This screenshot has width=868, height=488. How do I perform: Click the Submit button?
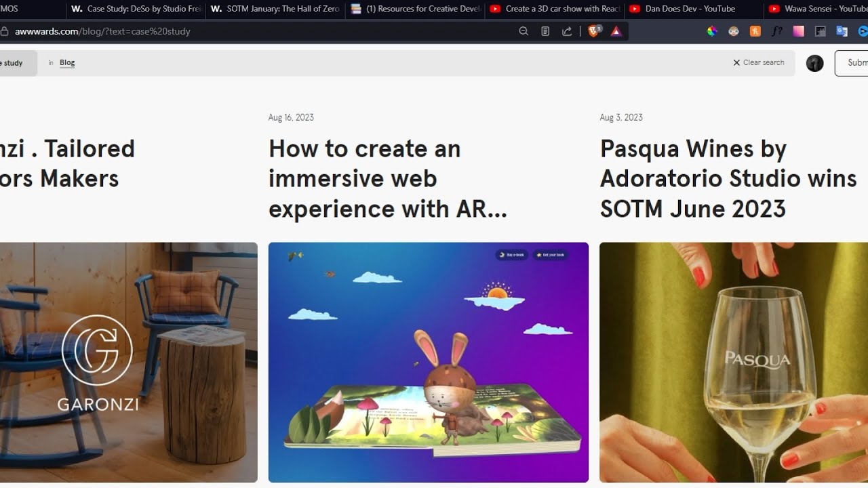point(852,62)
